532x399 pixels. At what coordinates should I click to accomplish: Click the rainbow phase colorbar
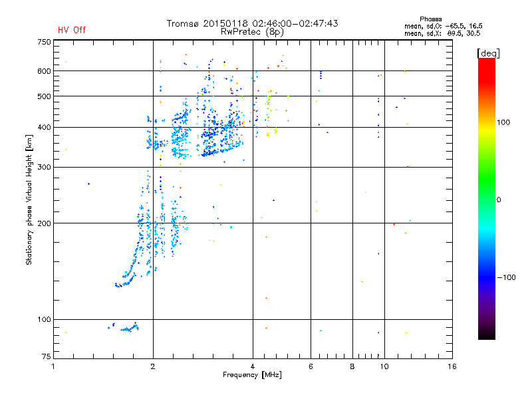487,198
